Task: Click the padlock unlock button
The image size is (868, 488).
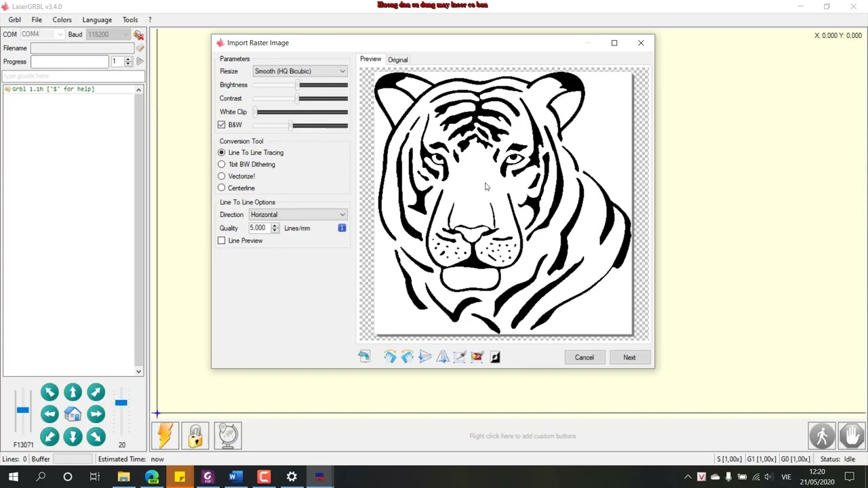Action: pos(195,436)
